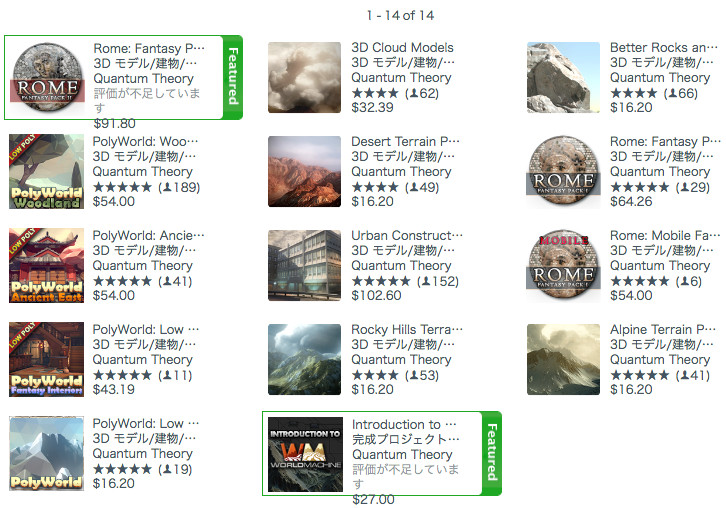Open the Alpine Terrain snowy mountain thumbnail

pos(563,359)
